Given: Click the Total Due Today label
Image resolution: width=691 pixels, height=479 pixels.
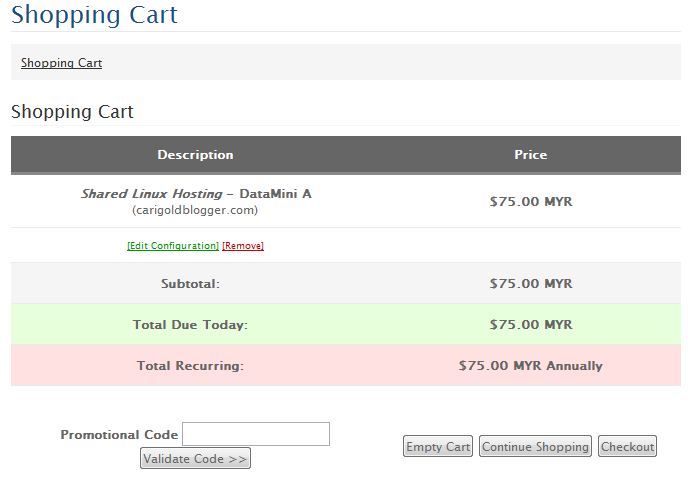Looking at the screenshot, I should coord(190,325).
